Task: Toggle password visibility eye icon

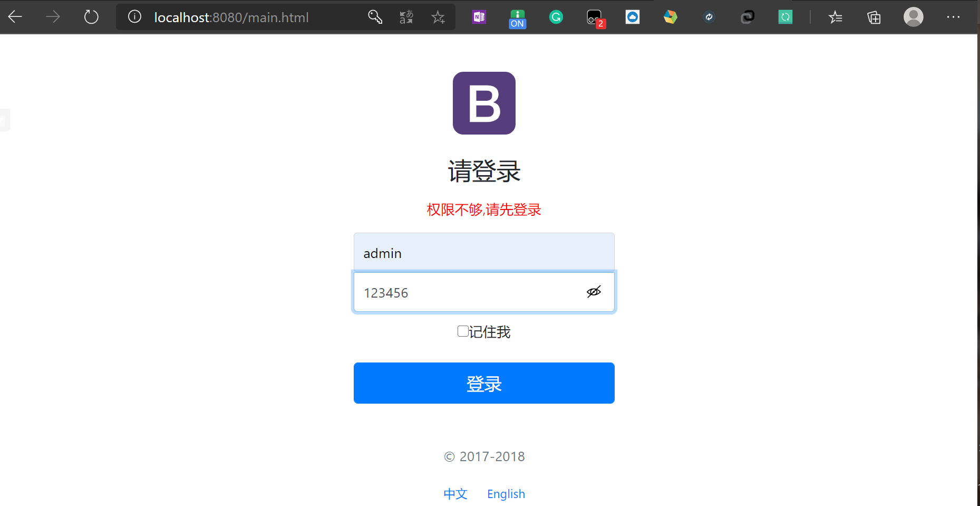Action: tap(594, 292)
